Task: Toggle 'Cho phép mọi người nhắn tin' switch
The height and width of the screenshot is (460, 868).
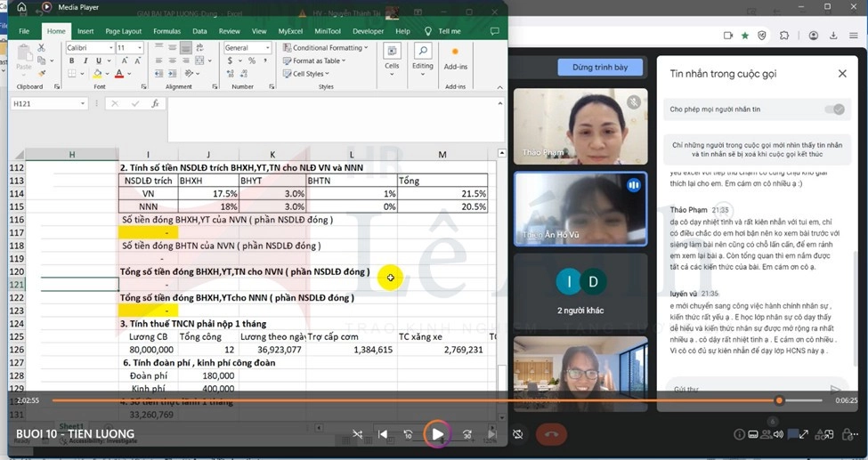Action: click(x=833, y=109)
